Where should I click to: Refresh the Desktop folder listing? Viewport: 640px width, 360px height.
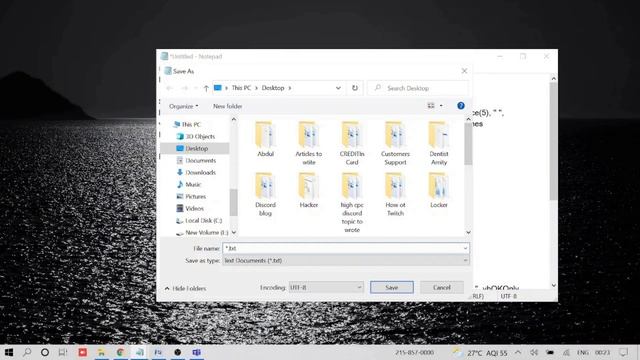click(355, 88)
